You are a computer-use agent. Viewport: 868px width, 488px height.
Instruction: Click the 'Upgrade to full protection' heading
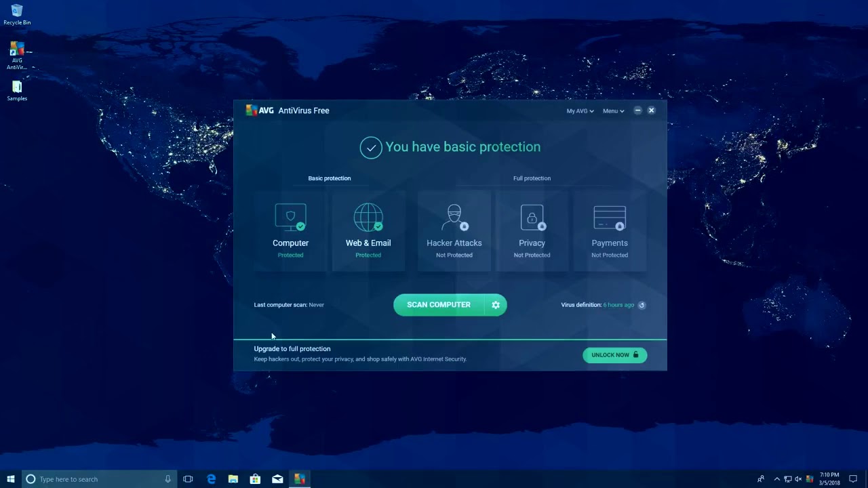292,349
